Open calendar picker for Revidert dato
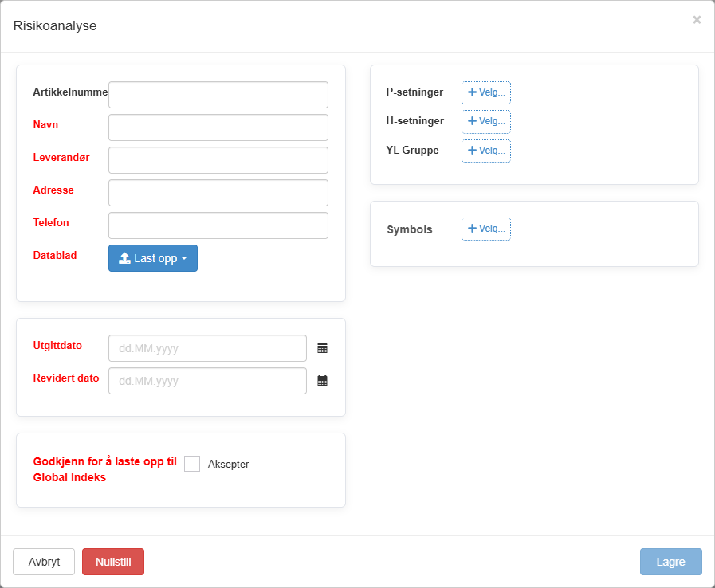715x588 pixels. click(x=322, y=381)
